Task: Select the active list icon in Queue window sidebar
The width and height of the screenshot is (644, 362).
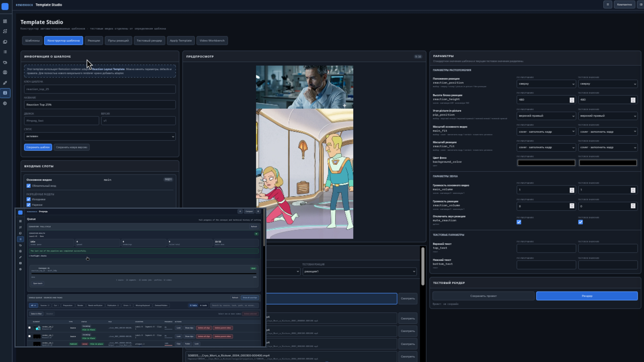Action: [x=21, y=239]
